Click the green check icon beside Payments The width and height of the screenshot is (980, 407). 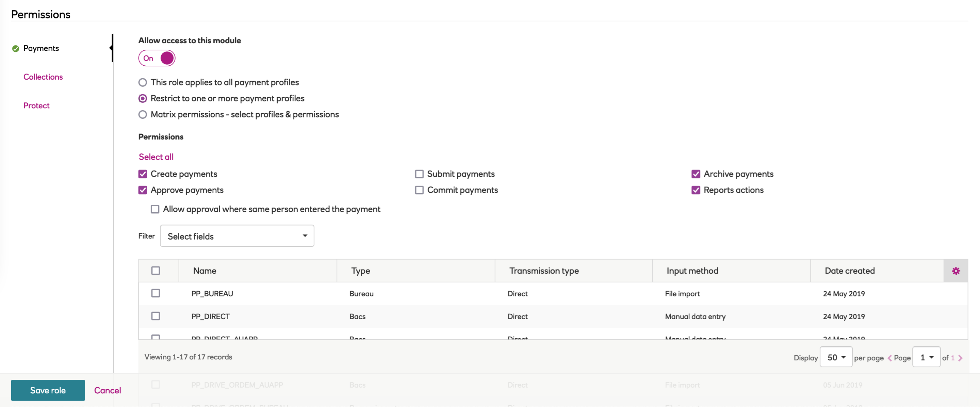[16, 48]
